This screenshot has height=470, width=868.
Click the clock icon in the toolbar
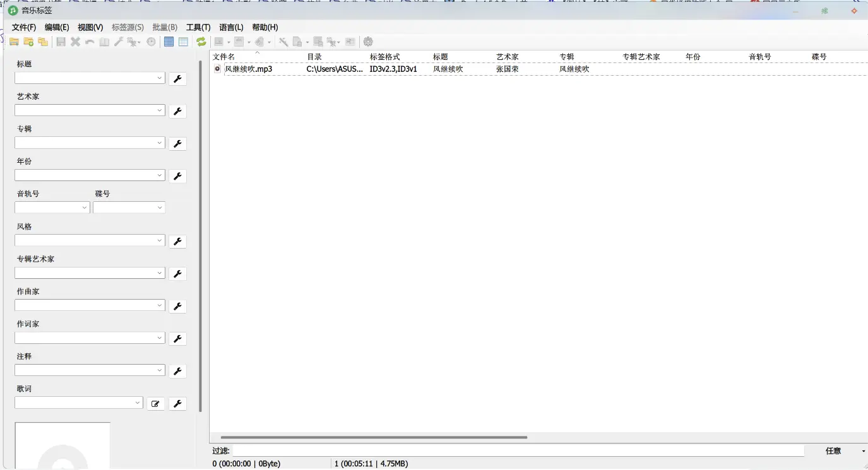coord(151,42)
